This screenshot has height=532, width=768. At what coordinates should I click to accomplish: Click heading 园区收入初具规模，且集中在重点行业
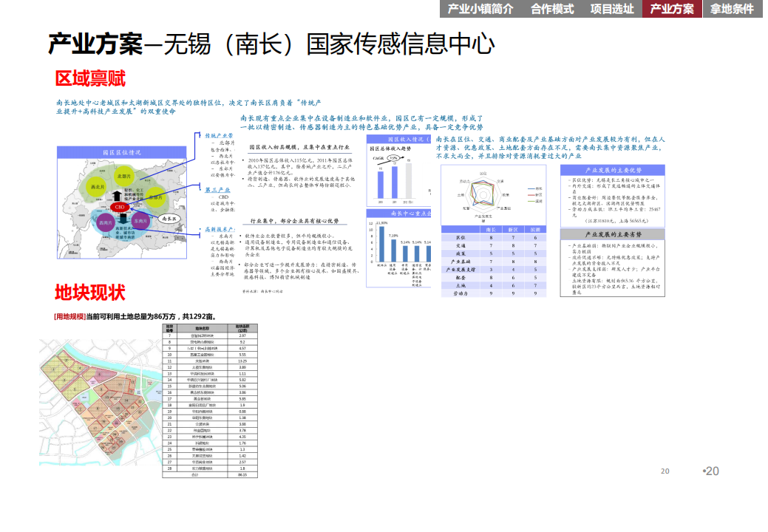pyautogui.click(x=299, y=147)
